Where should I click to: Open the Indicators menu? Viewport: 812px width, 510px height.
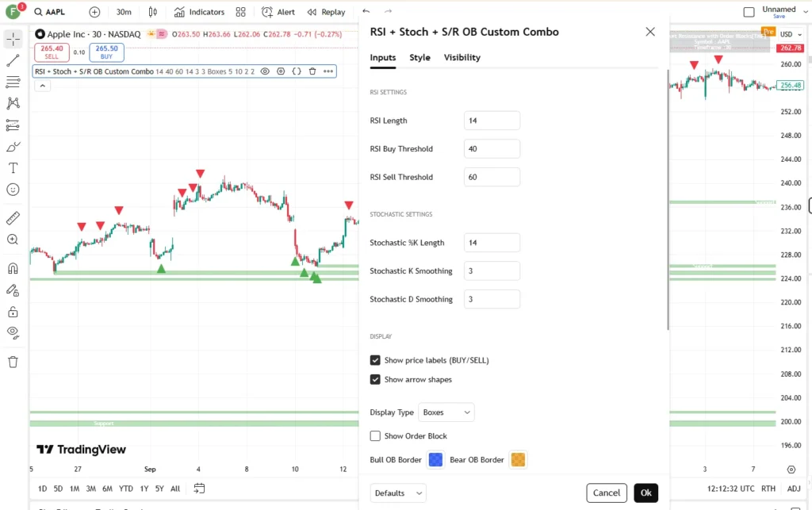(x=199, y=12)
